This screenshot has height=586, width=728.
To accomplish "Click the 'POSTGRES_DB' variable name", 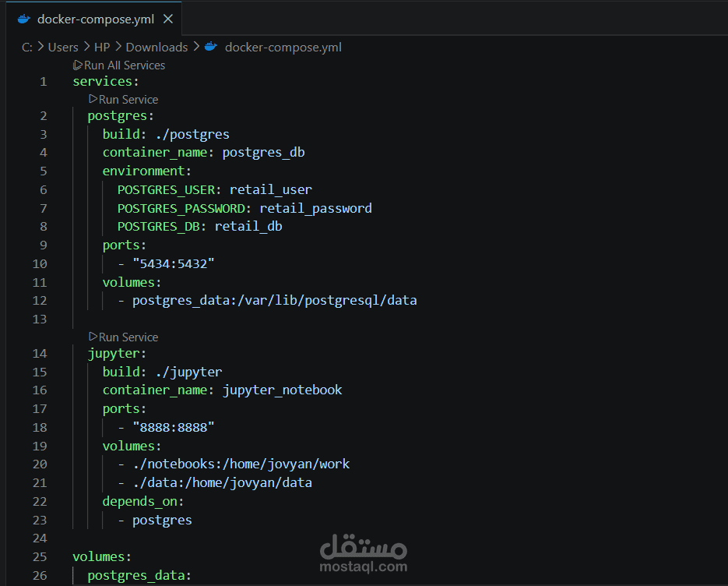I will 159,227.
